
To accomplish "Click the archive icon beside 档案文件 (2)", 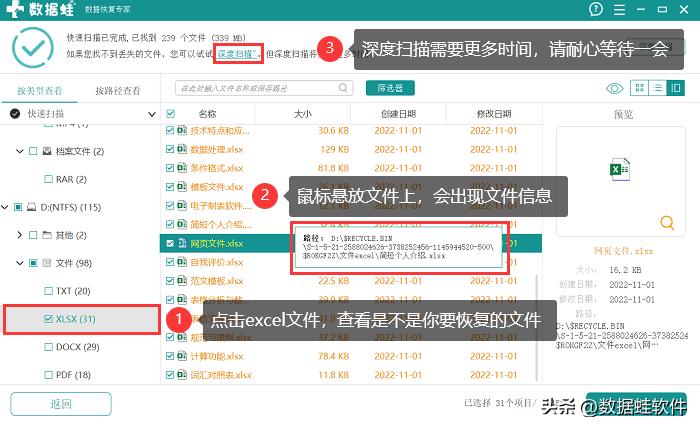I will click(x=47, y=151).
